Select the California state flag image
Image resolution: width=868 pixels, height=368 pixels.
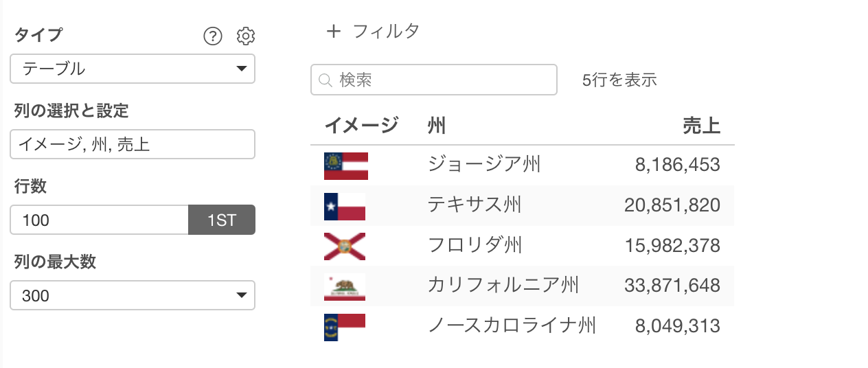pos(345,286)
